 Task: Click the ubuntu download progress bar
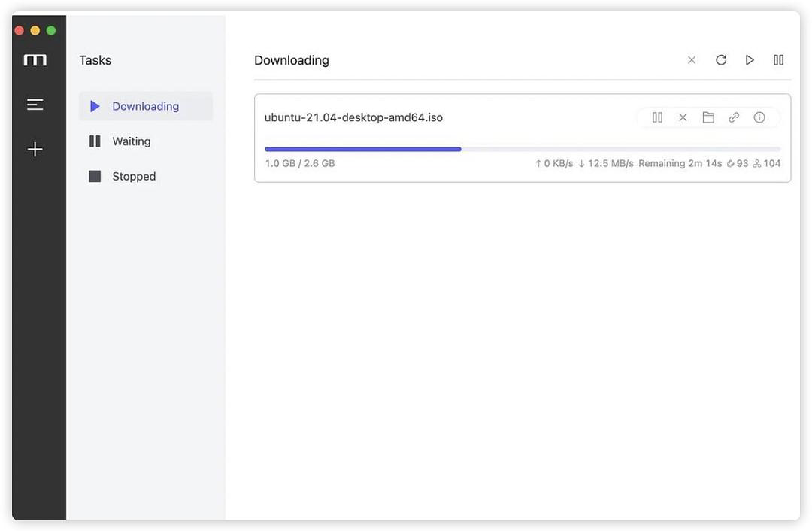pyautogui.click(x=522, y=150)
